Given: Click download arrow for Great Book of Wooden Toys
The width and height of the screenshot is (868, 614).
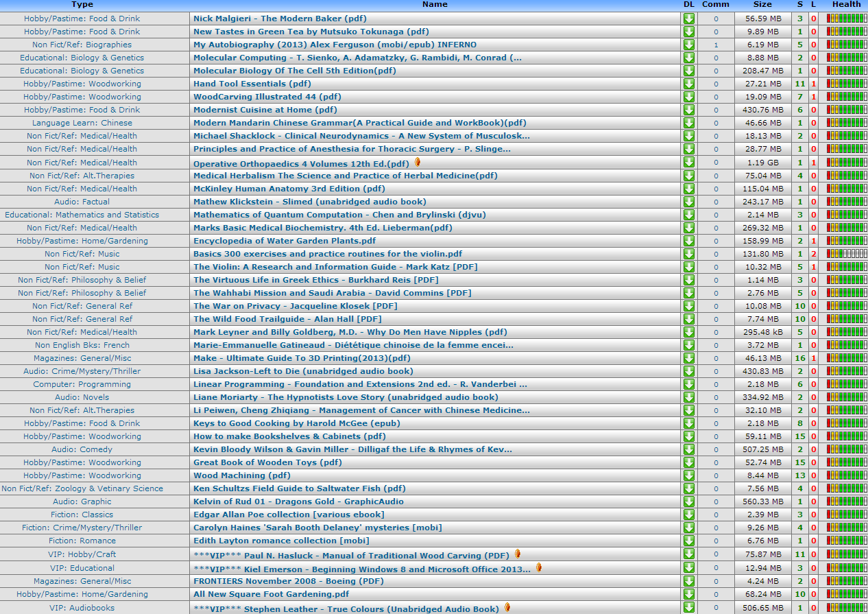Looking at the screenshot, I should pyautogui.click(x=688, y=462).
